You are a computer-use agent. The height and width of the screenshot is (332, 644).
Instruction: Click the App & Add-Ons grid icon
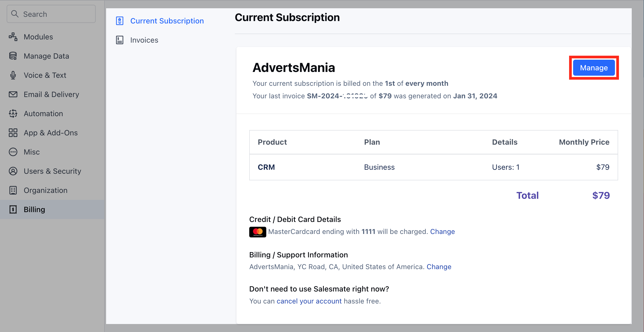click(x=13, y=133)
